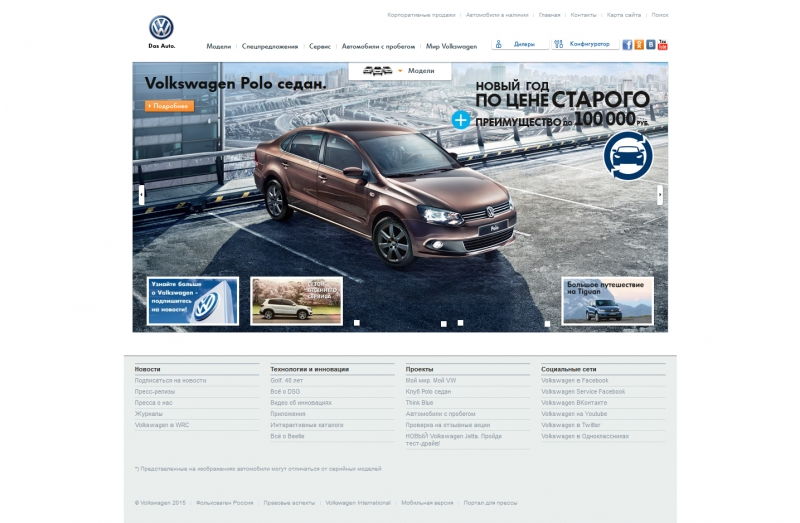Open the Facebook social icon in header
This screenshot has height=523, width=800.
[627, 45]
